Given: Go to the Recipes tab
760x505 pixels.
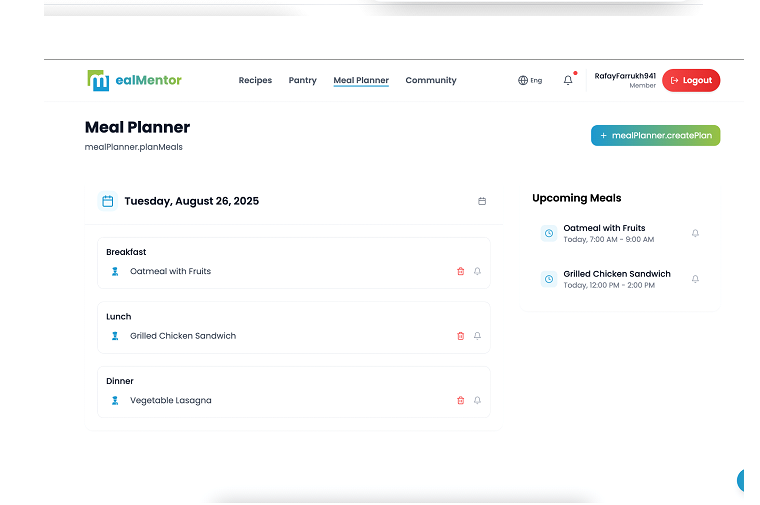Looking at the screenshot, I should [255, 80].
